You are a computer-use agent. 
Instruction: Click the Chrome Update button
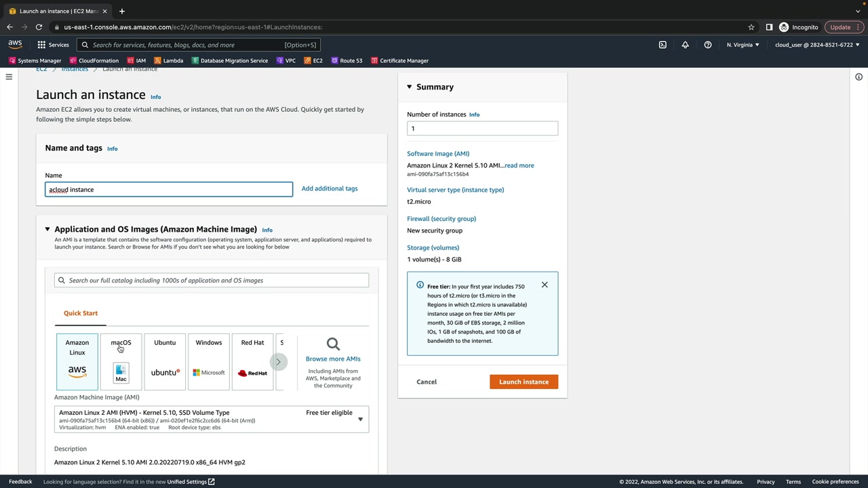pyautogui.click(x=844, y=27)
